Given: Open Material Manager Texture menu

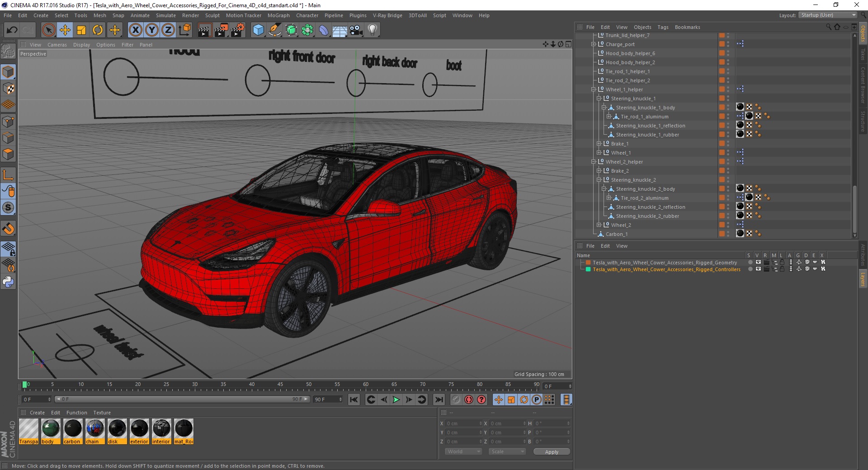Looking at the screenshot, I should point(102,413).
